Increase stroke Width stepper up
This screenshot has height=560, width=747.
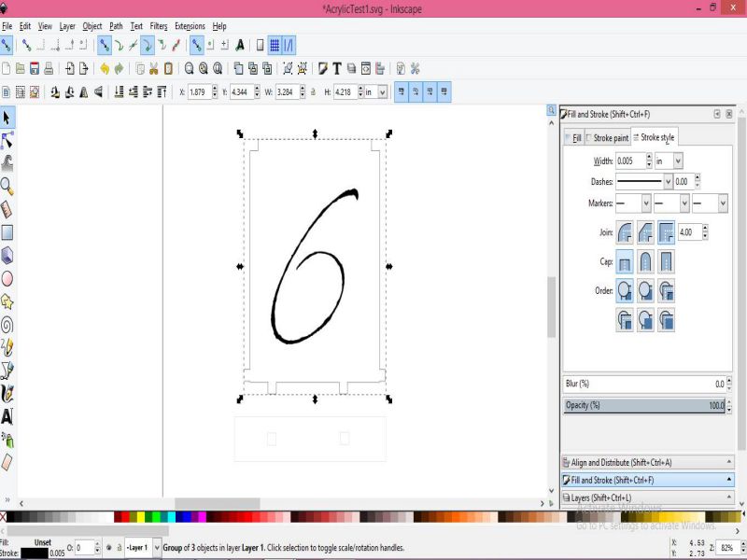[649, 157]
